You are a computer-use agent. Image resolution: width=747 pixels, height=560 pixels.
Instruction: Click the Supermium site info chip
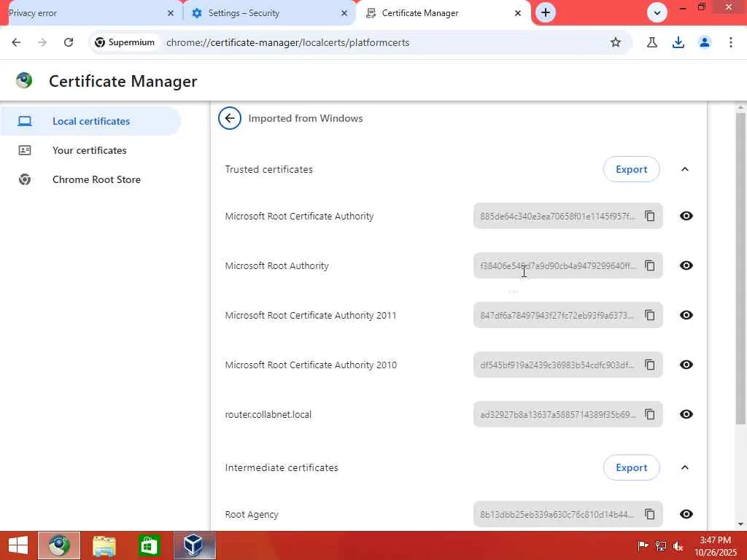tap(125, 42)
